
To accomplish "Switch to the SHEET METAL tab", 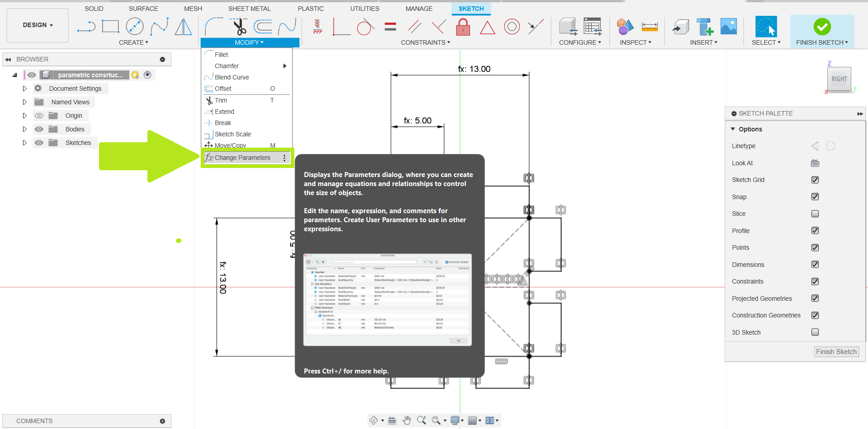I will [249, 9].
